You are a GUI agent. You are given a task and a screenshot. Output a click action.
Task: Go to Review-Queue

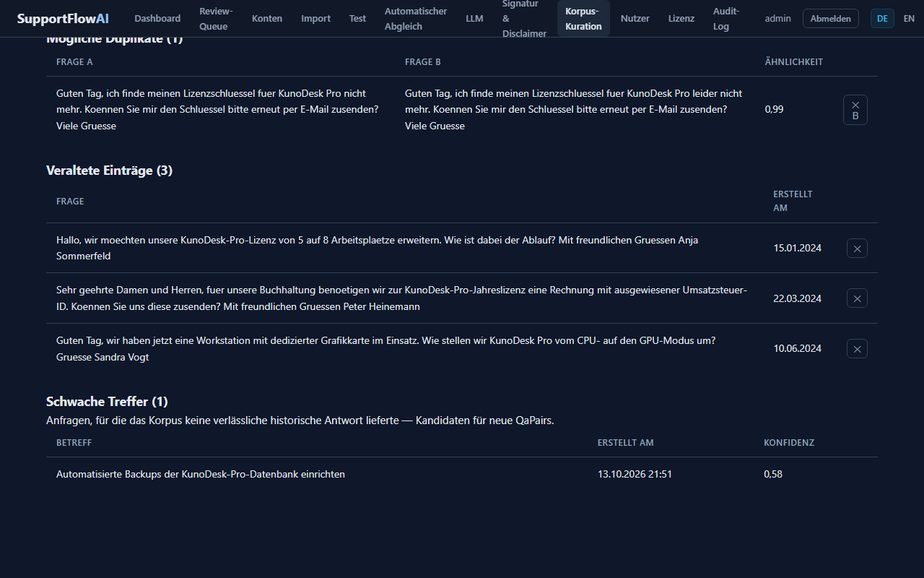pos(217,19)
